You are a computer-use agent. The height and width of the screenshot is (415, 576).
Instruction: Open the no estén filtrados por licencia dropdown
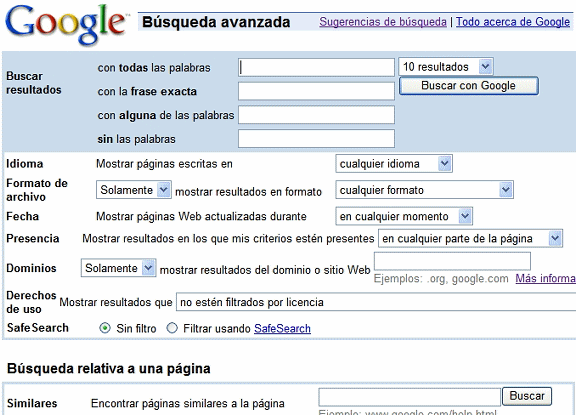tap(376, 302)
